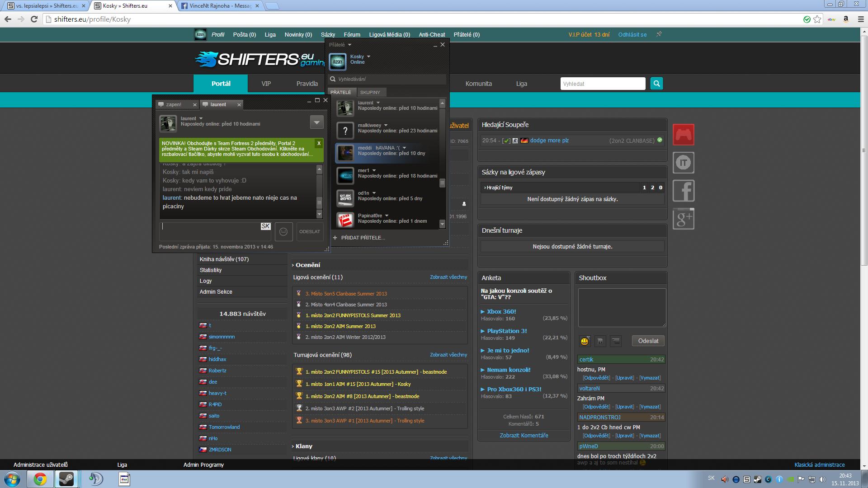Click the chat history scrollbar down arrow
The width and height of the screenshot is (868, 488).
coord(319,214)
